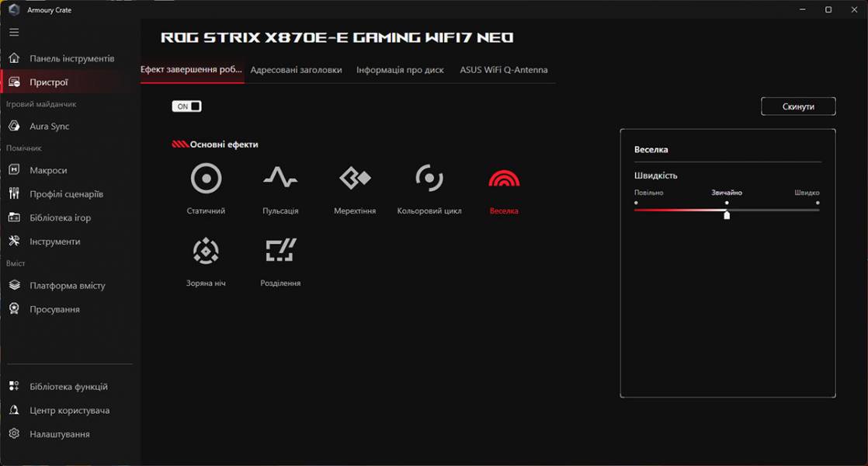Select the Кольоровий цикл effect icon
This screenshot has width=868, height=466.
click(429, 178)
